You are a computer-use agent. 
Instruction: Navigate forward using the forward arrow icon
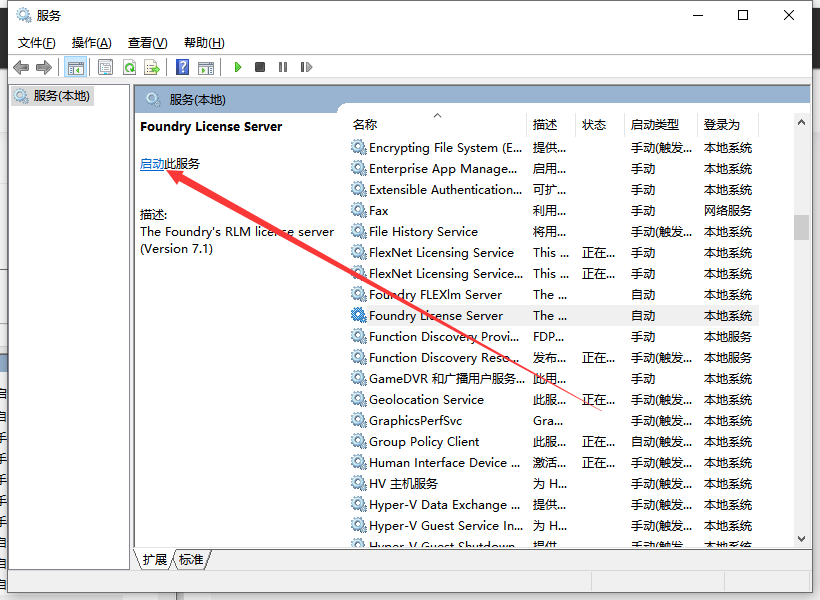click(43, 66)
